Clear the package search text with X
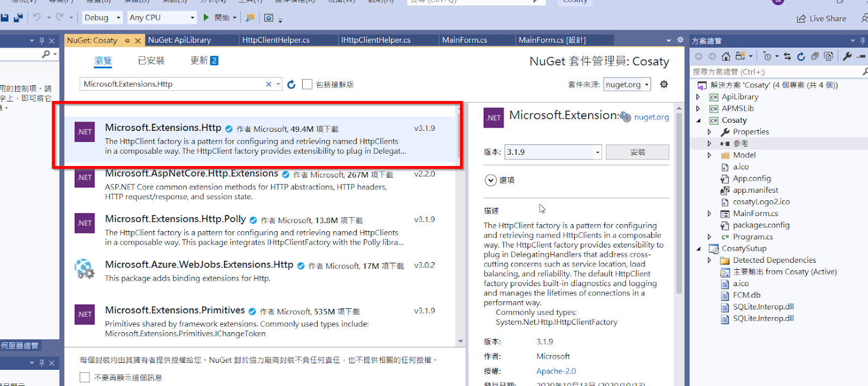Image resolution: width=868 pixels, height=386 pixels. pyautogui.click(x=269, y=84)
